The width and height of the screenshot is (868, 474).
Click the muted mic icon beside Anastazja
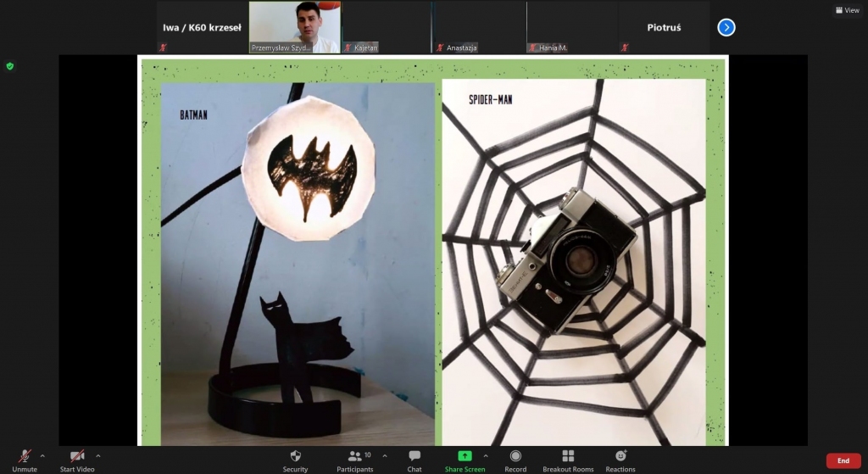440,47
